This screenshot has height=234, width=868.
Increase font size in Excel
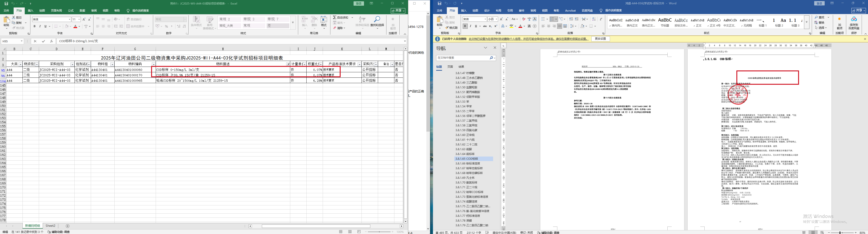click(x=84, y=19)
